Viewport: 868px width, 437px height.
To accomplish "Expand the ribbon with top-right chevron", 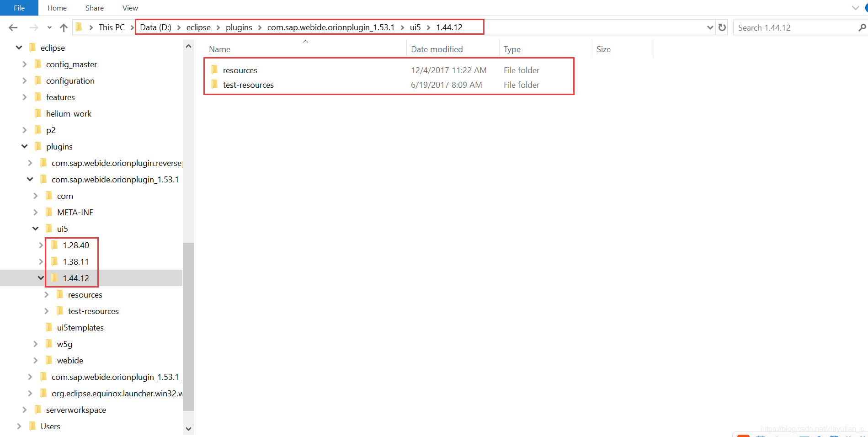I will [x=856, y=8].
